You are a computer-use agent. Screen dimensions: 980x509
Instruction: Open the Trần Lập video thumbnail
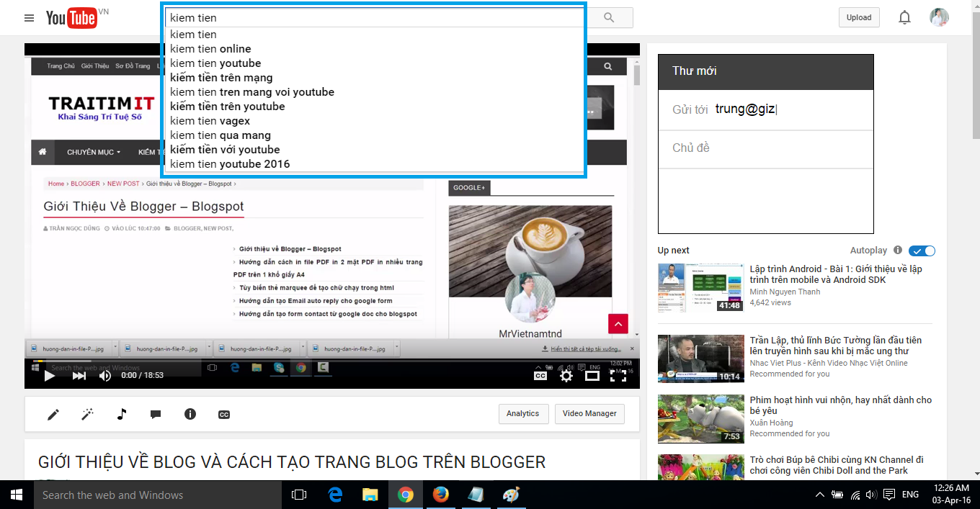pyautogui.click(x=700, y=359)
